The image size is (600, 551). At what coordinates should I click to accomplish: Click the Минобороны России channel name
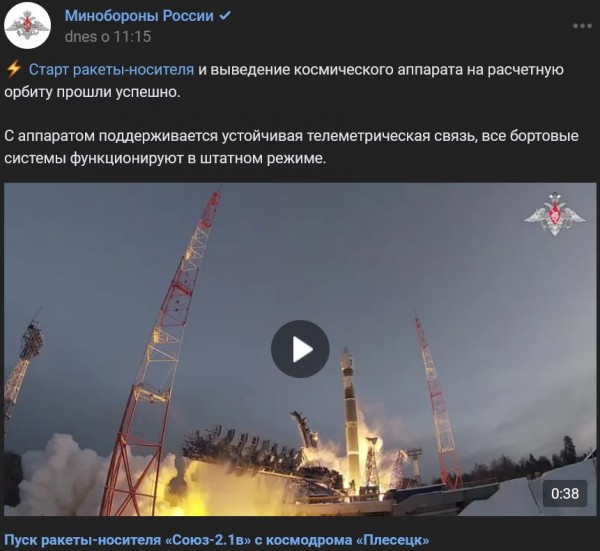[x=139, y=16]
